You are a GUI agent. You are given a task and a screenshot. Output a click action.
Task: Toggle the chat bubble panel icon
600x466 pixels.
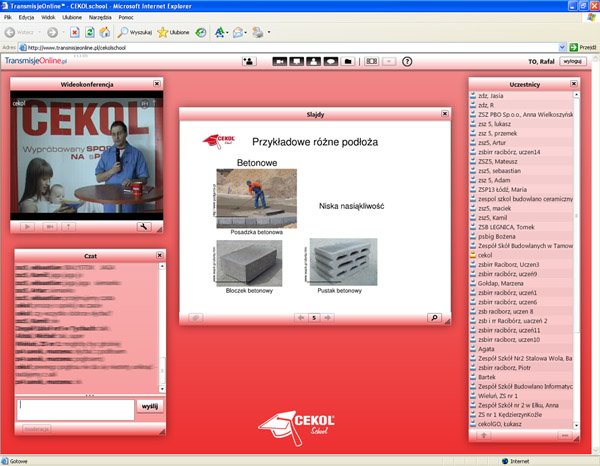point(331,61)
